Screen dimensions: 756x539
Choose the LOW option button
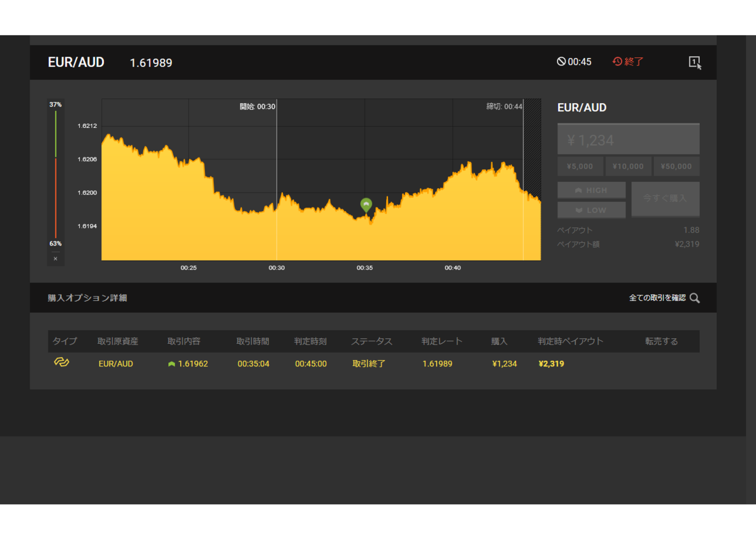(x=592, y=210)
